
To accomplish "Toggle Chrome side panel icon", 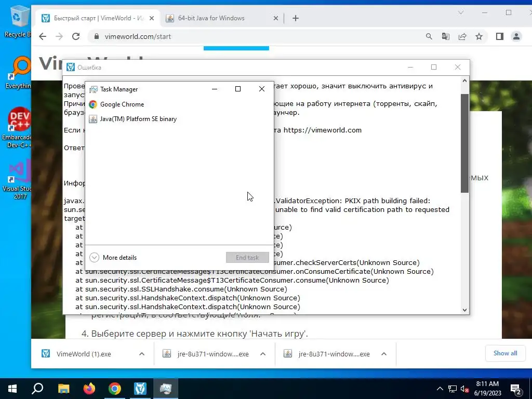I will pos(499,36).
